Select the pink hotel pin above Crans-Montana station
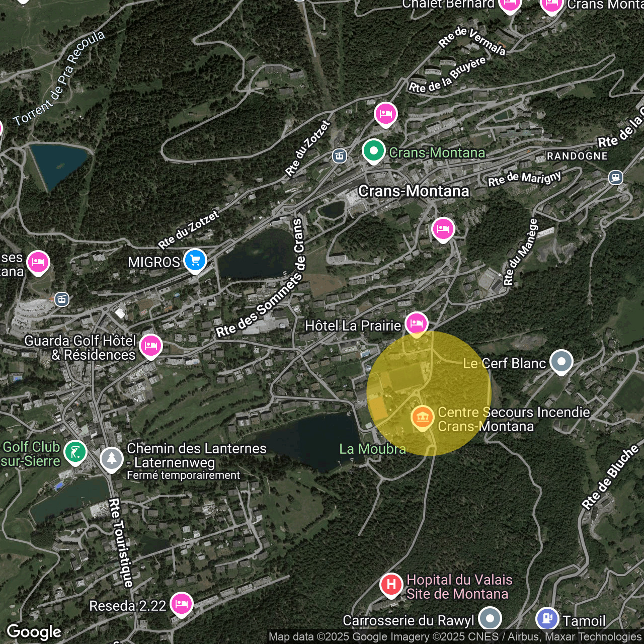Image resolution: width=644 pixels, height=644 pixels. click(x=385, y=113)
